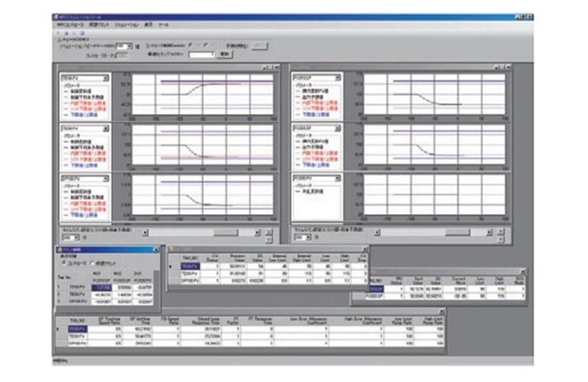588x382 pixels.
Task: Click the grayed button at the top bar's right end
Action: (x=259, y=46)
